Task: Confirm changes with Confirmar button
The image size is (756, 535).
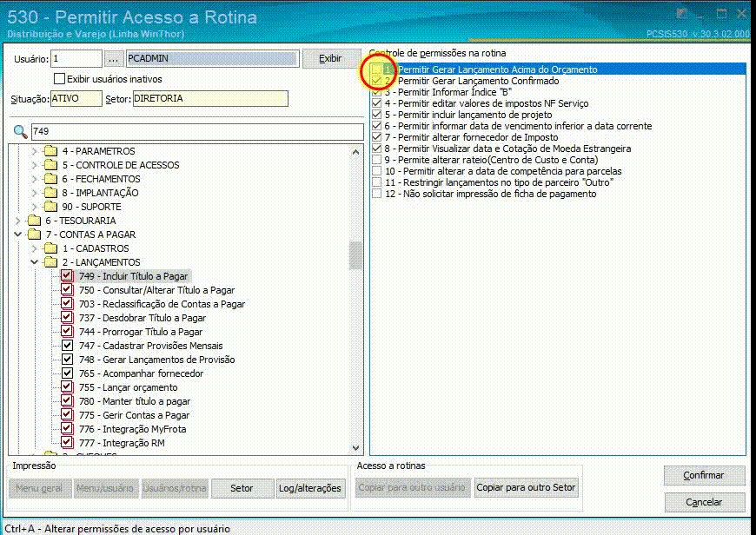Action: point(704,475)
